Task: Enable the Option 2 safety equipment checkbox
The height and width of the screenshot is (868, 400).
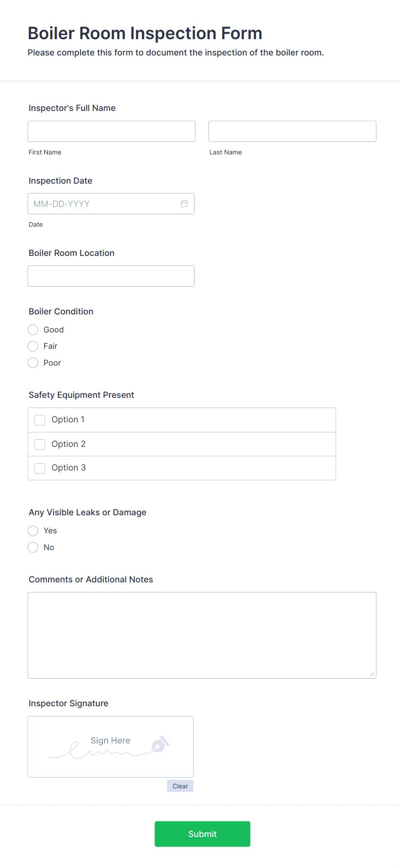Action: point(40,444)
